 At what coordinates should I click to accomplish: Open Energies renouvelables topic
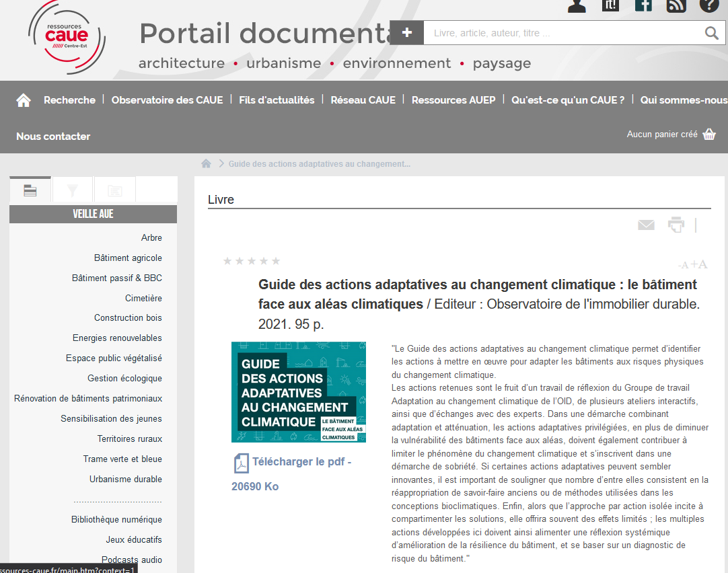118,338
